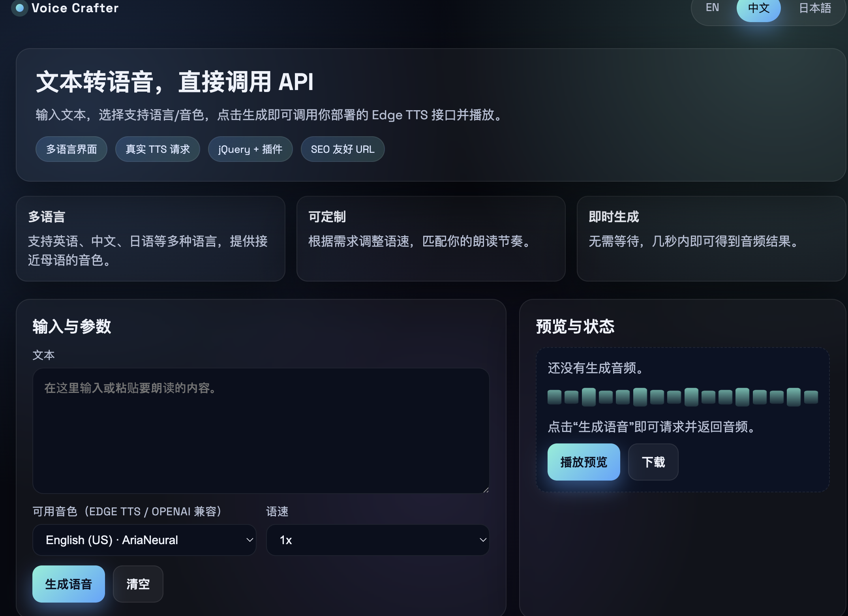This screenshot has width=848, height=616.
Task: Select the '多语言界面' feature chip
Action: pos(71,149)
